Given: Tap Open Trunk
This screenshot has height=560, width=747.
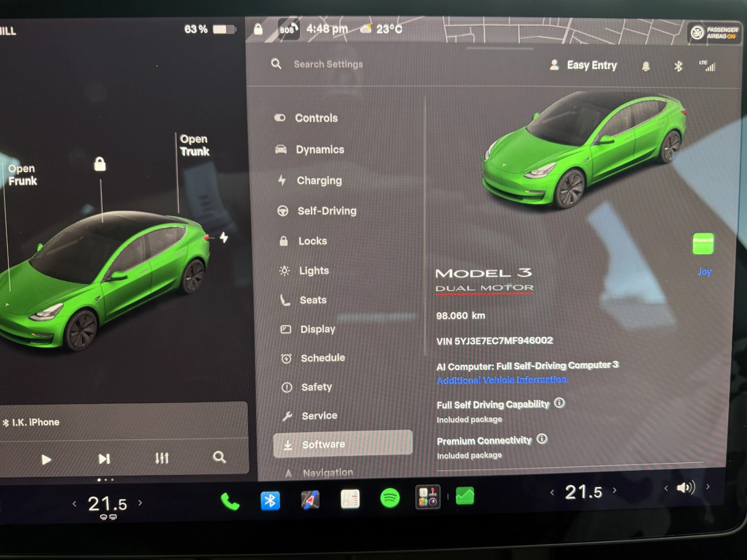Looking at the screenshot, I should tap(194, 145).
